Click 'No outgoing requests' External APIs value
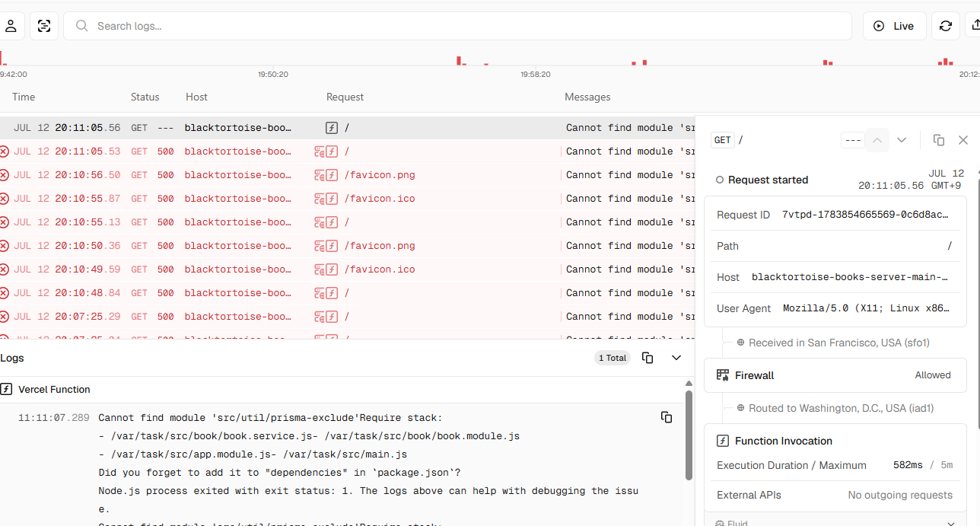980x526 pixels. pos(900,495)
